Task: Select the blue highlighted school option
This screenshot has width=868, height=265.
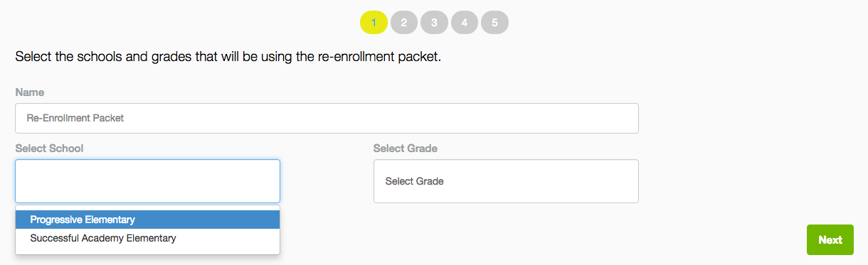Action: [x=147, y=220]
